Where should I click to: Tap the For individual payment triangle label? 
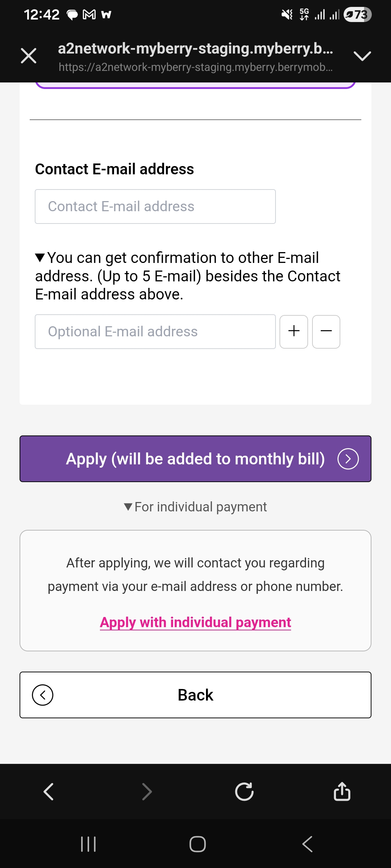(195, 507)
